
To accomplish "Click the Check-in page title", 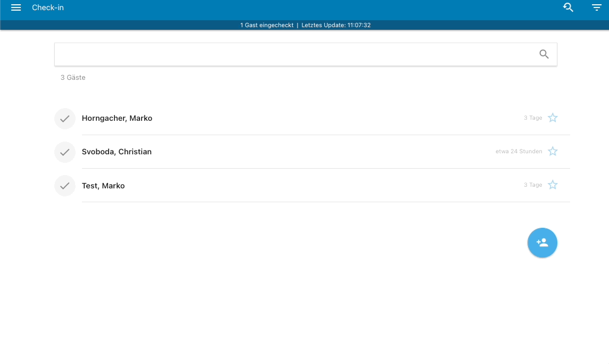I will 48,8.
